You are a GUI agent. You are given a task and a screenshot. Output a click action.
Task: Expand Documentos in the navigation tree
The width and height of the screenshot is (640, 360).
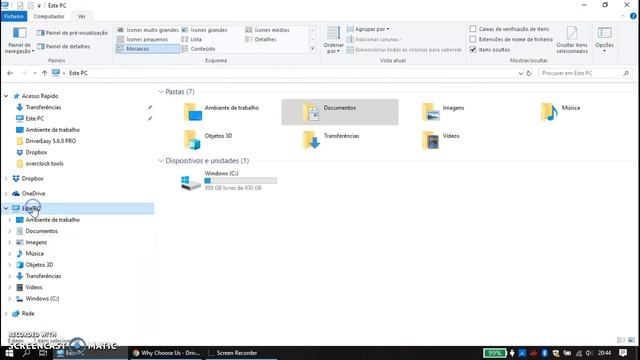(10, 231)
